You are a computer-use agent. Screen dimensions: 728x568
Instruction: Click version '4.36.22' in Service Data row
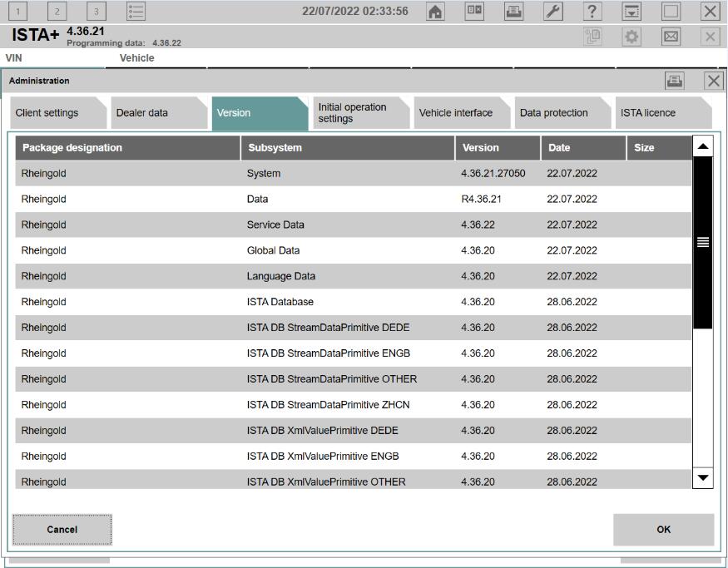pos(478,225)
